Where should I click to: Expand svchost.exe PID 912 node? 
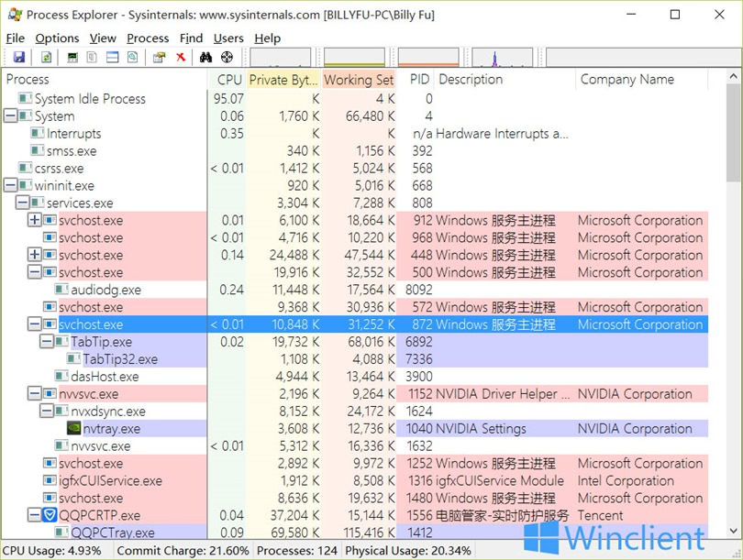click(x=35, y=220)
